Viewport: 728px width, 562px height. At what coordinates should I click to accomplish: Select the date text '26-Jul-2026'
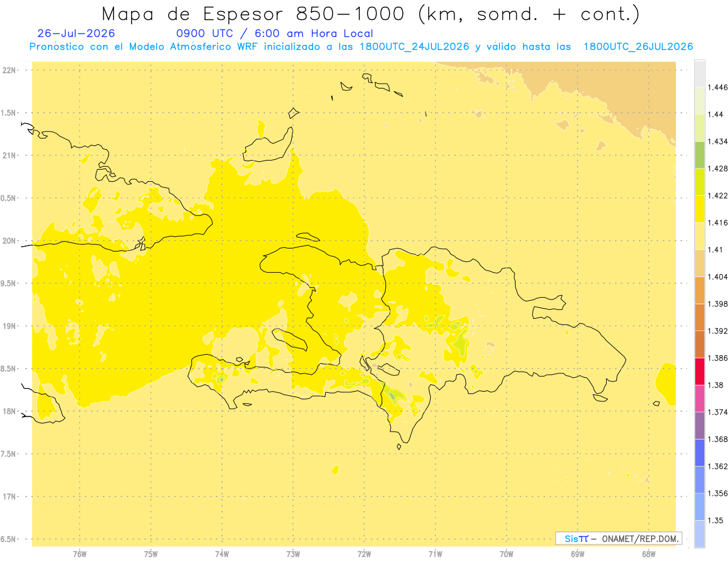click(x=76, y=33)
